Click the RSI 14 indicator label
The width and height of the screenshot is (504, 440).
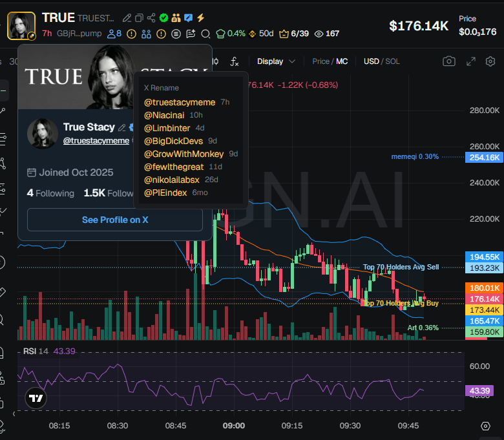(36, 351)
